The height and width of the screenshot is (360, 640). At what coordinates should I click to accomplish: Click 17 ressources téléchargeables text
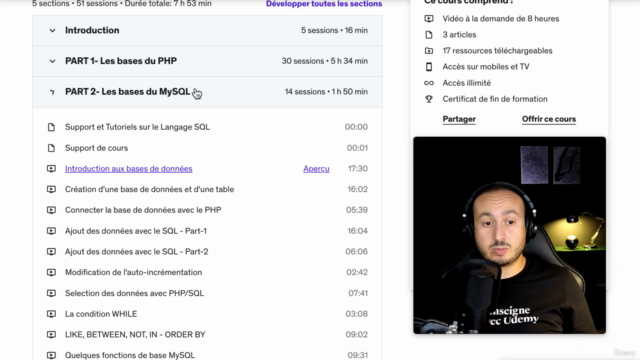(498, 51)
